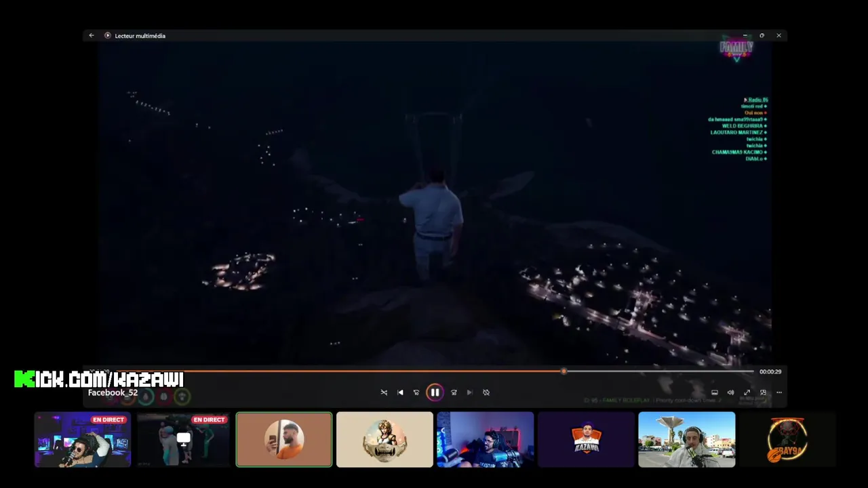Image resolution: width=868 pixels, height=488 pixels.
Task: Seek using the playback progress handle
Action: click(x=564, y=371)
